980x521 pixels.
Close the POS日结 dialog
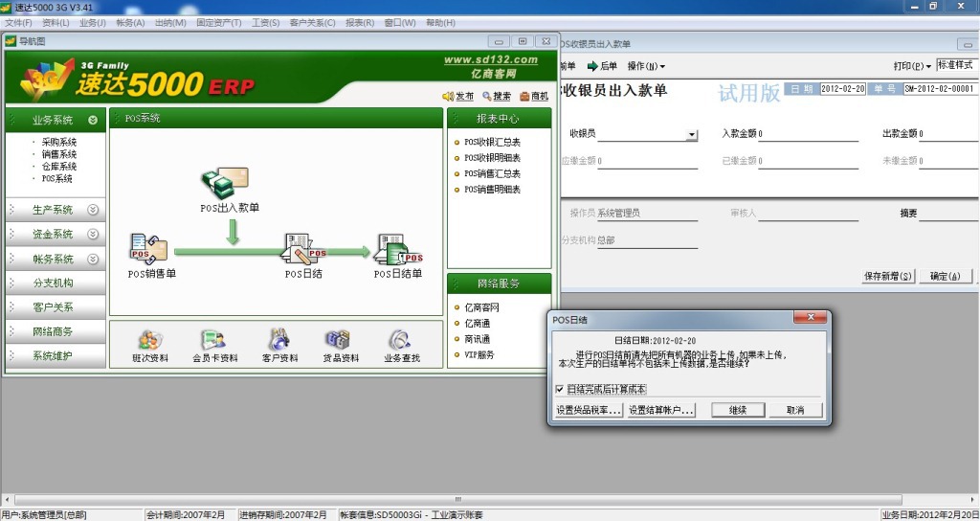click(810, 318)
